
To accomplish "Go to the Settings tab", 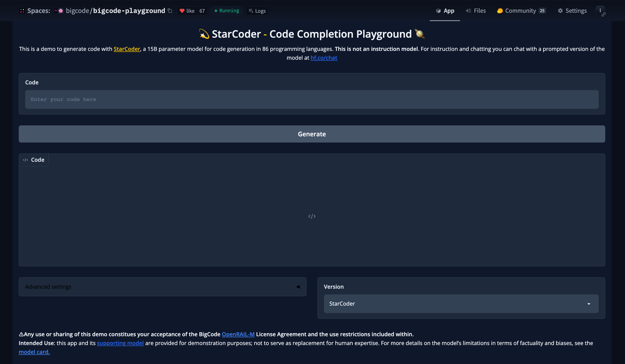I will 572,11.
